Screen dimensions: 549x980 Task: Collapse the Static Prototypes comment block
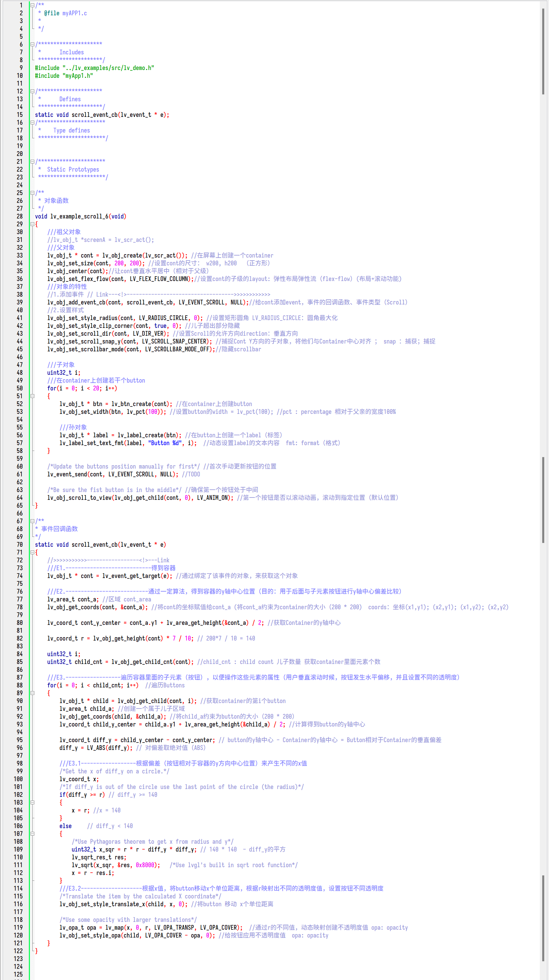point(32,161)
